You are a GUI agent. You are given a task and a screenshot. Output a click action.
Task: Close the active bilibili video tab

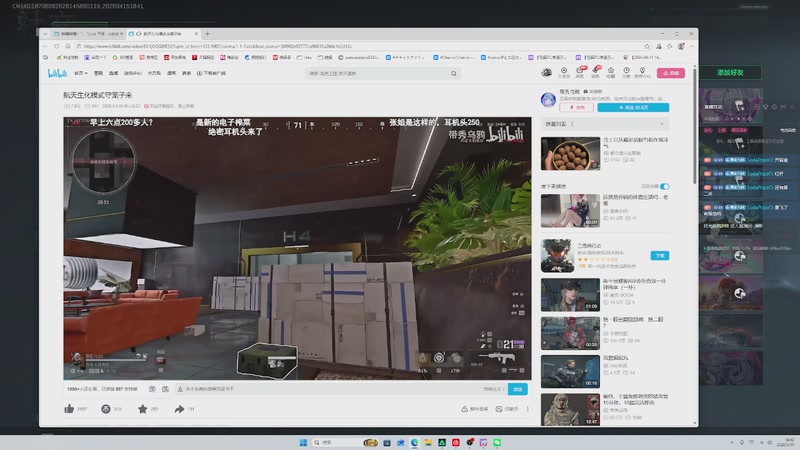pos(196,34)
